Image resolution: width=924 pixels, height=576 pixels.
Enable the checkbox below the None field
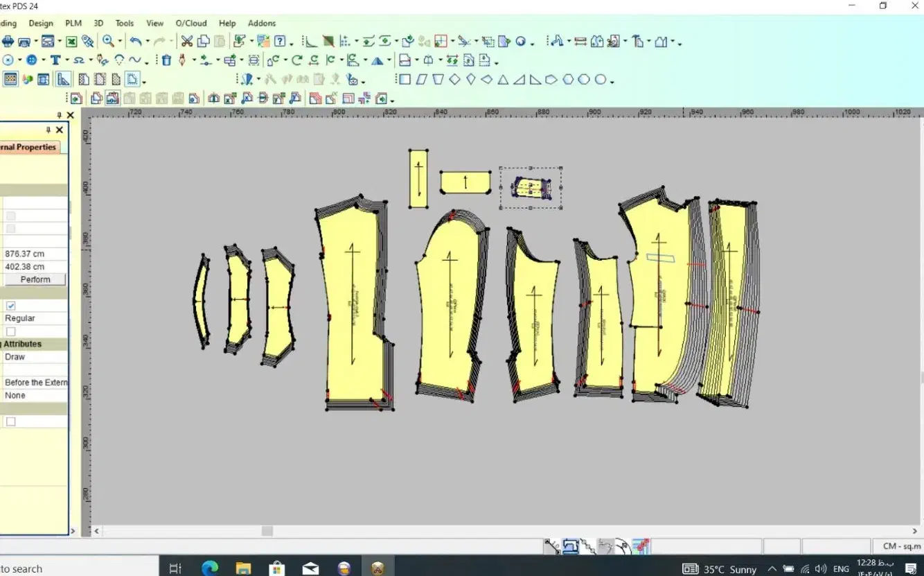(x=11, y=421)
